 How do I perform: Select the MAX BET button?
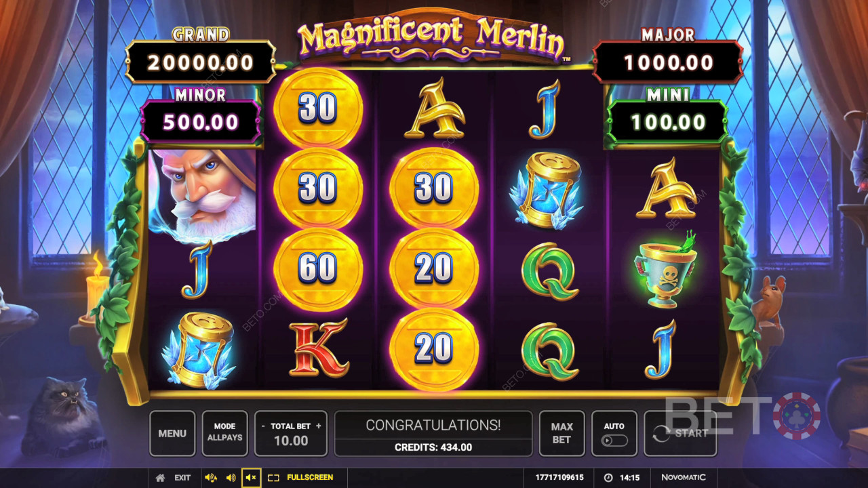tap(561, 433)
